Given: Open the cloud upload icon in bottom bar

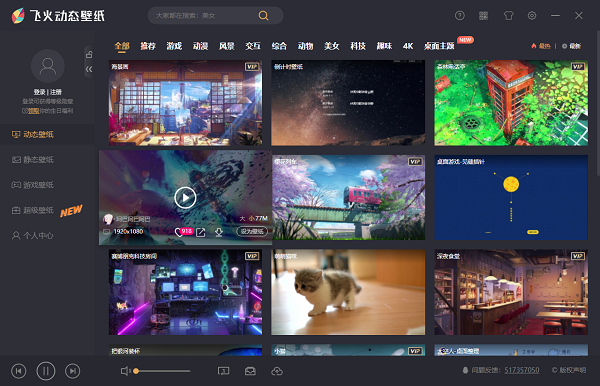Looking at the screenshot, I should (277, 371).
